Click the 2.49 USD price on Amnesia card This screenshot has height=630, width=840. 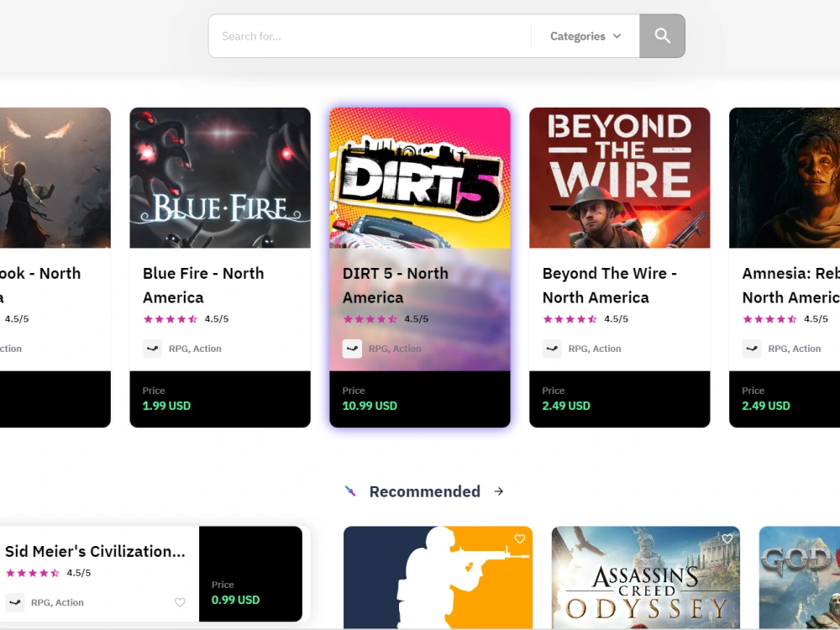pyautogui.click(x=766, y=406)
